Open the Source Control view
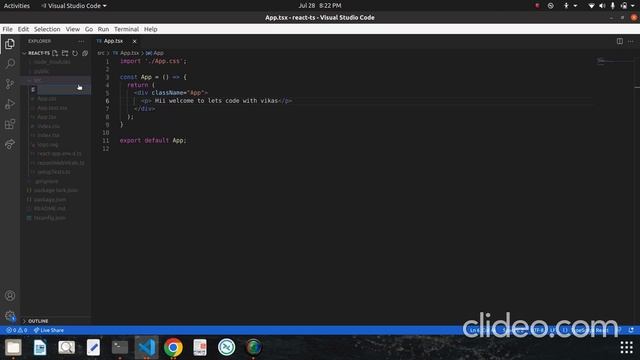Viewport: 640px width, 360px height. pyautogui.click(x=10, y=84)
